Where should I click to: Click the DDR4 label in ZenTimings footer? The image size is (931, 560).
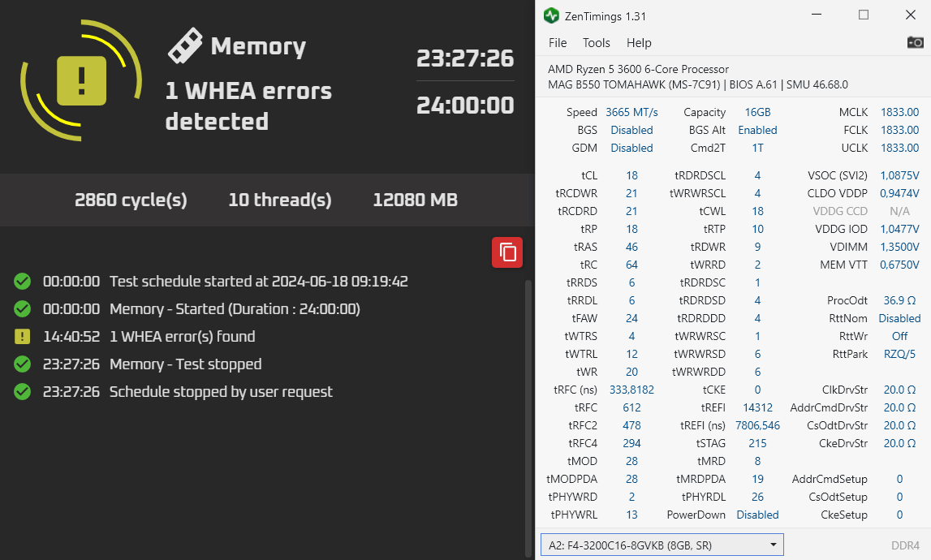tap(905, 545)
